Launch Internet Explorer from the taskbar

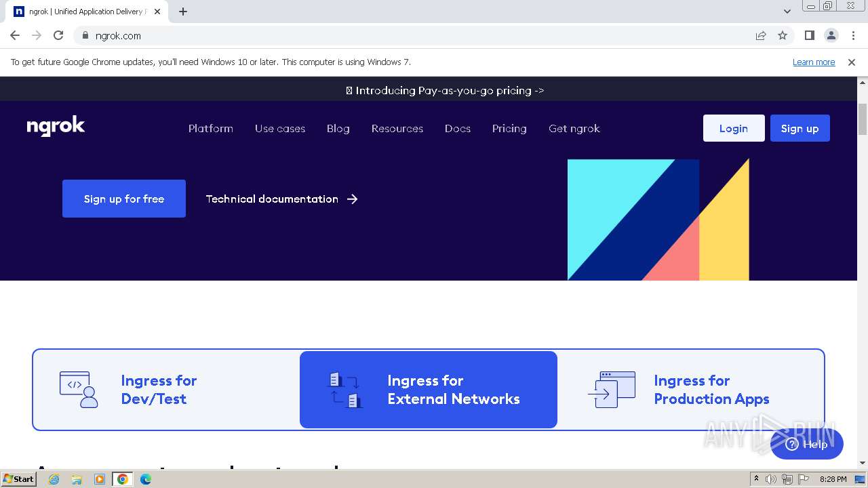(x=54, y=479)
